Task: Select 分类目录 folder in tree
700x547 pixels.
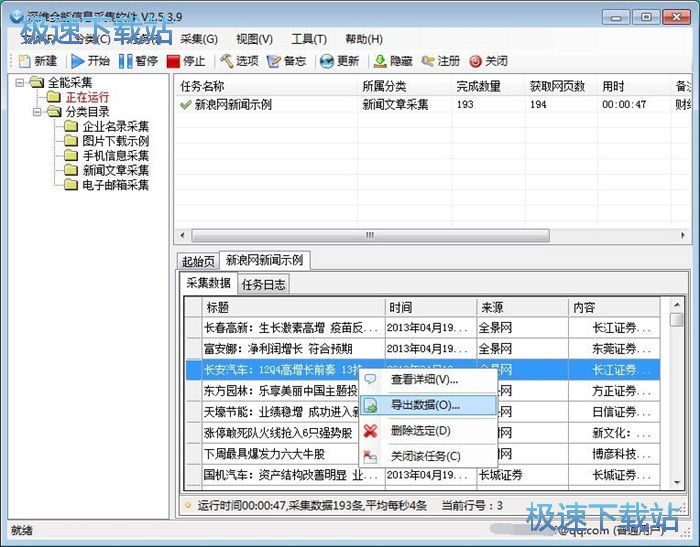Action: pos(88,112)
